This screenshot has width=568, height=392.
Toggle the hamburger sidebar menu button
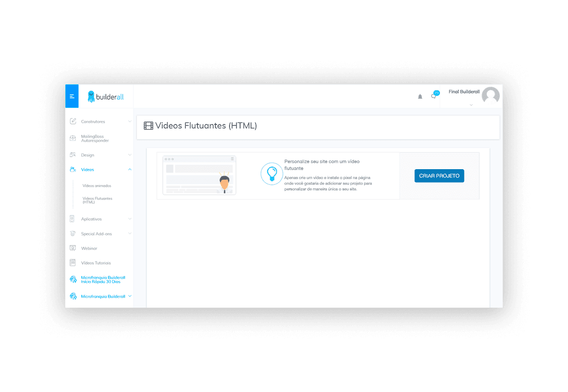click(x=72, y=96)
